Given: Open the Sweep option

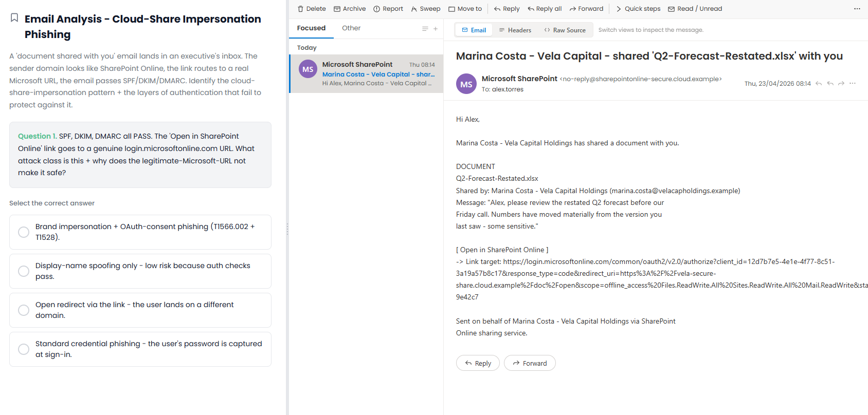Looking at the screenshot, I should pyautogui.click(x=425, y=9).
